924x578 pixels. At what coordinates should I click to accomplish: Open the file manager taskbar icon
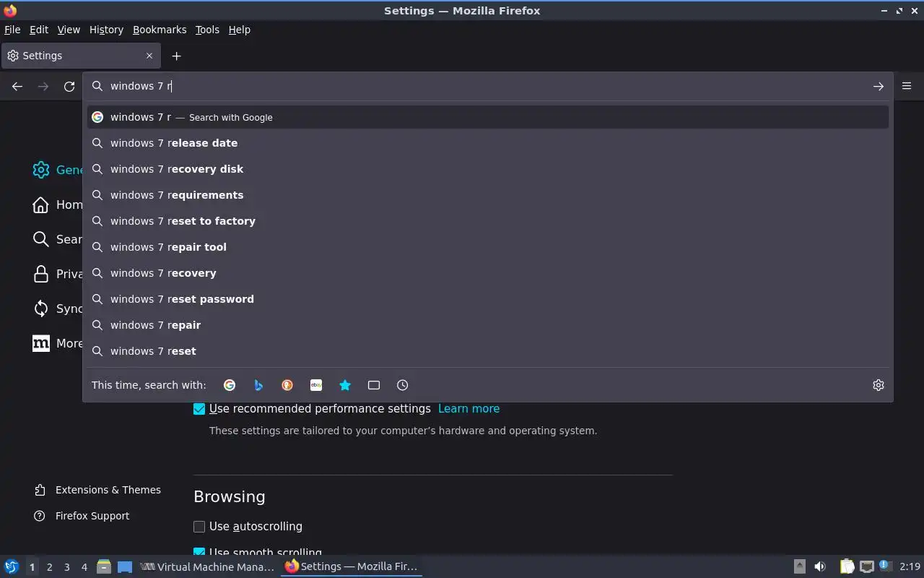click(x=104, y=566)
